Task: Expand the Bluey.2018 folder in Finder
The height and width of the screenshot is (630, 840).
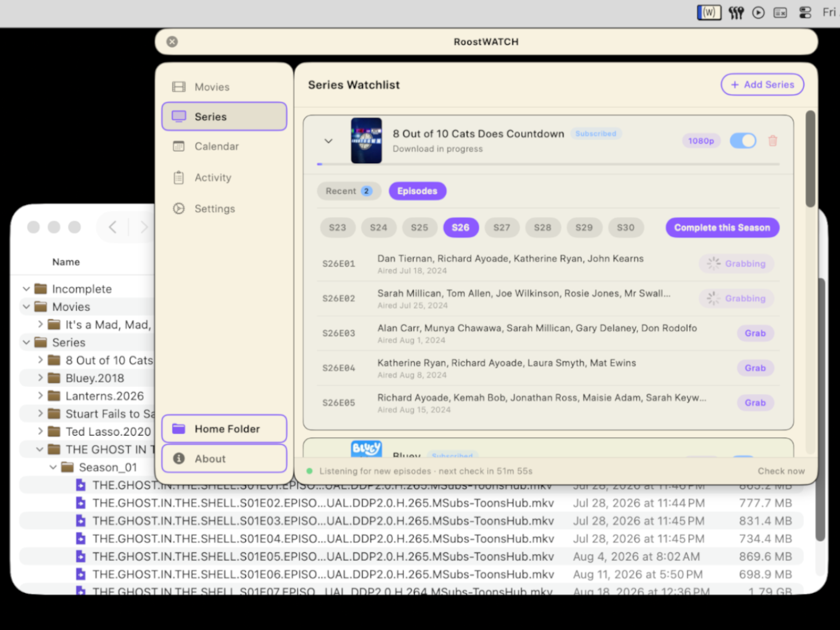Action: 40,378
